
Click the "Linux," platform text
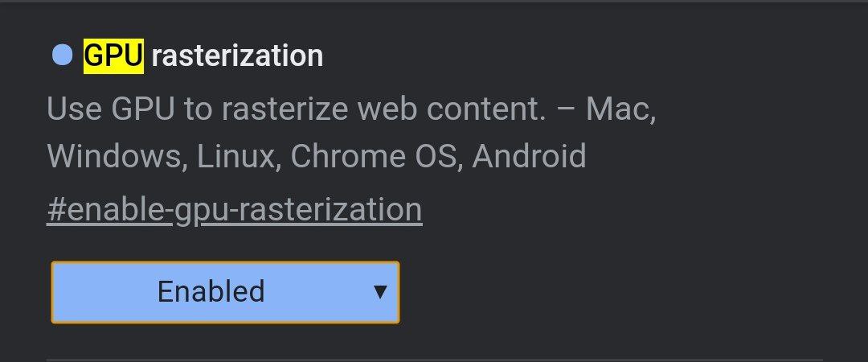(237, 156)
